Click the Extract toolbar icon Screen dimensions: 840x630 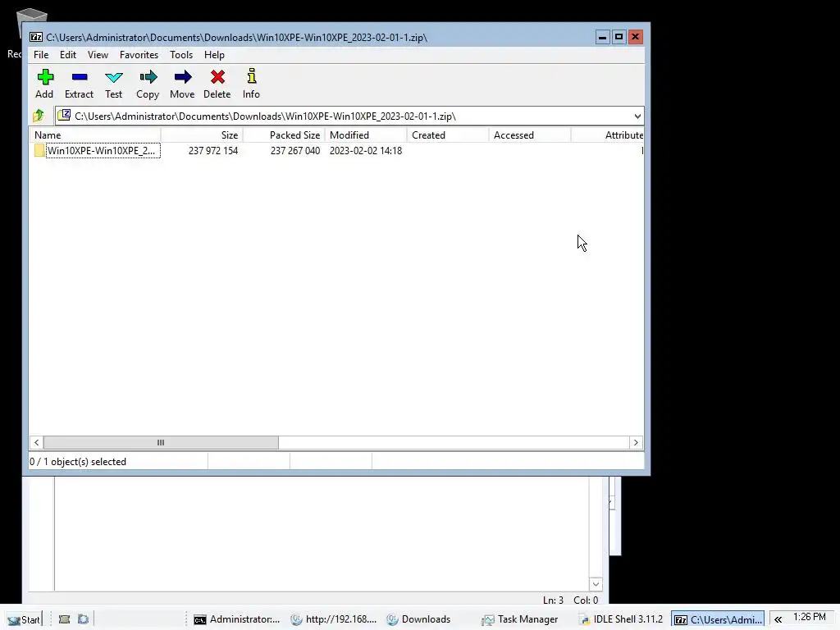click(x=80, y=77)
